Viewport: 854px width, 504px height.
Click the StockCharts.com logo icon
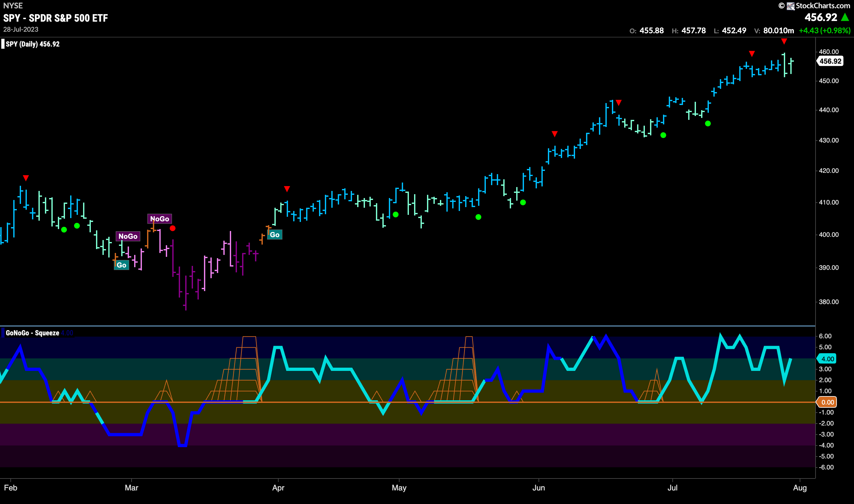(x=791, y=6)
